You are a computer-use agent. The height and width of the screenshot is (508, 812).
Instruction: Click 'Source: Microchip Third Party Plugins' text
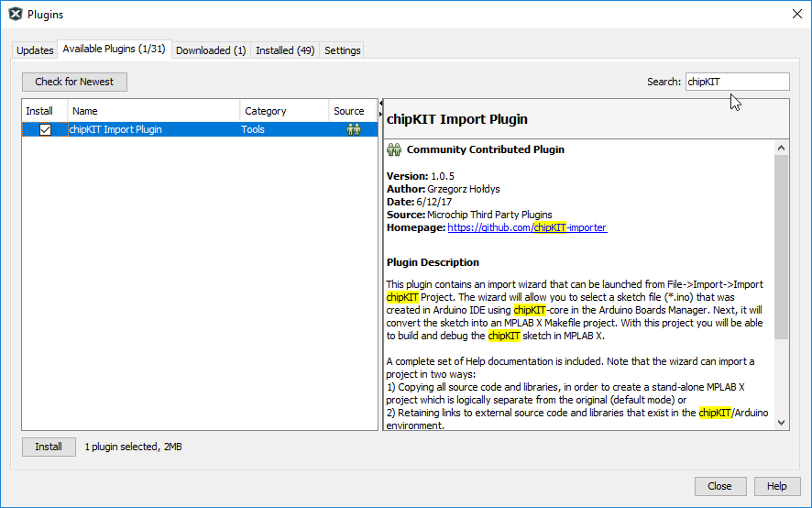coord(470,215)
